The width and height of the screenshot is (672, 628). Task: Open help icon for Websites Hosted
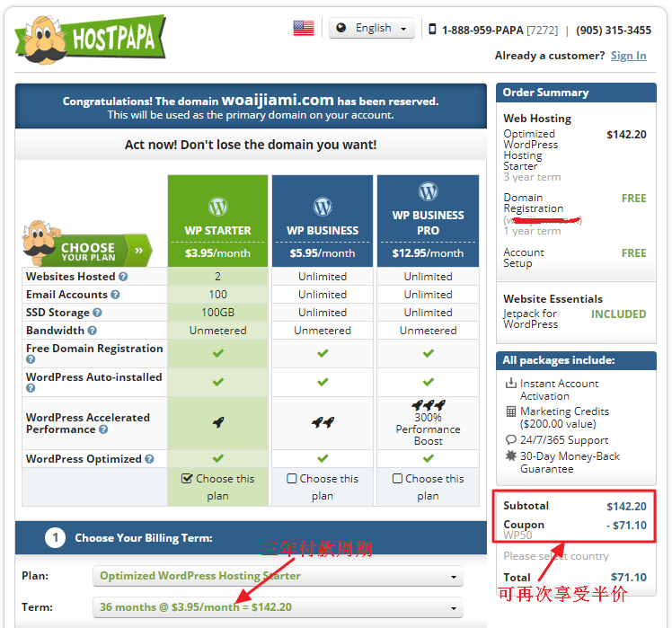tap(123, 277)
